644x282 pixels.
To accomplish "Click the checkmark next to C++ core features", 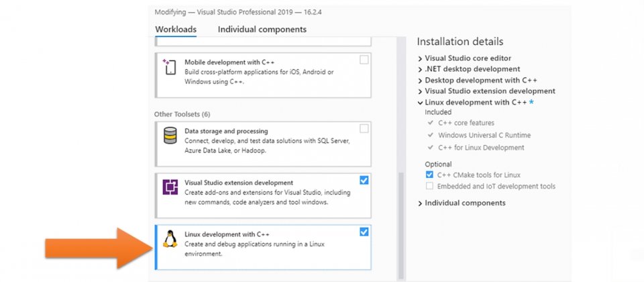I will (x=431, y=122).
